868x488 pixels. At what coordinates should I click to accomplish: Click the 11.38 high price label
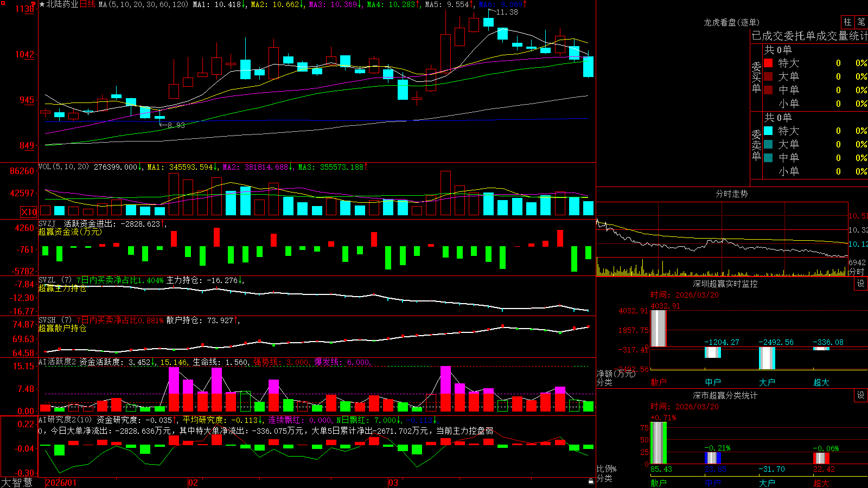click(x=507, y=12)
